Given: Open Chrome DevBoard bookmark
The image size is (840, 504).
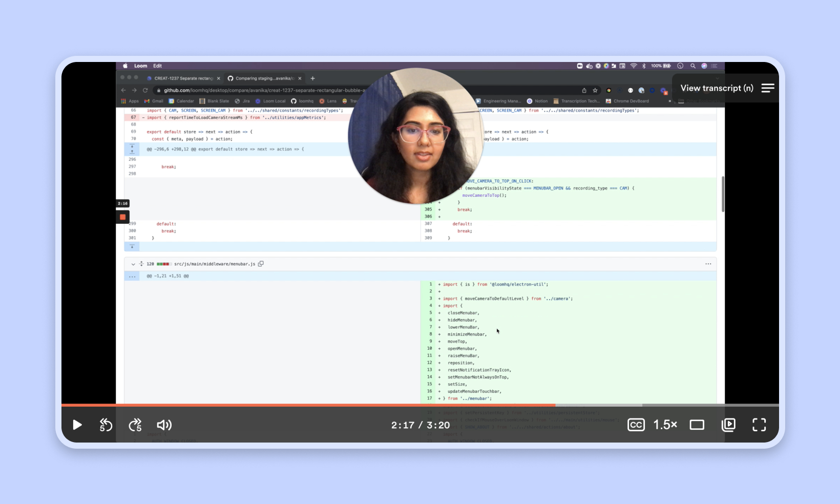Looking at the screenshot, I should tap(627, 101).
